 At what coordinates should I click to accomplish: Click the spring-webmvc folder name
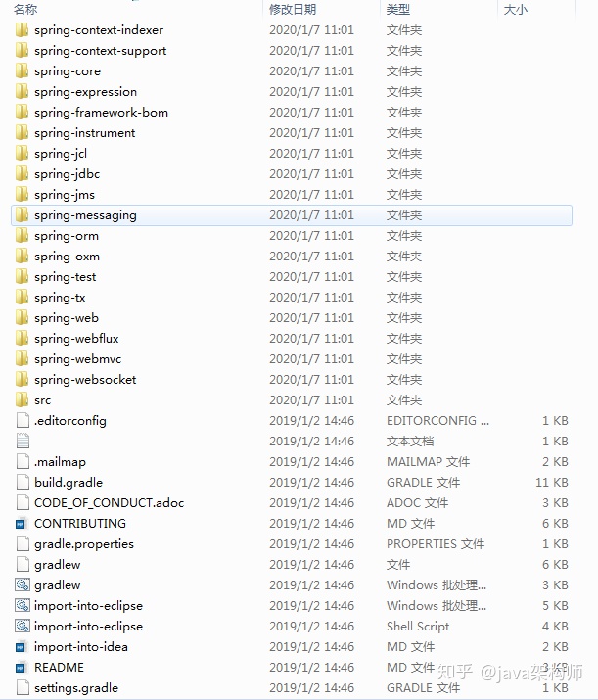78,359
